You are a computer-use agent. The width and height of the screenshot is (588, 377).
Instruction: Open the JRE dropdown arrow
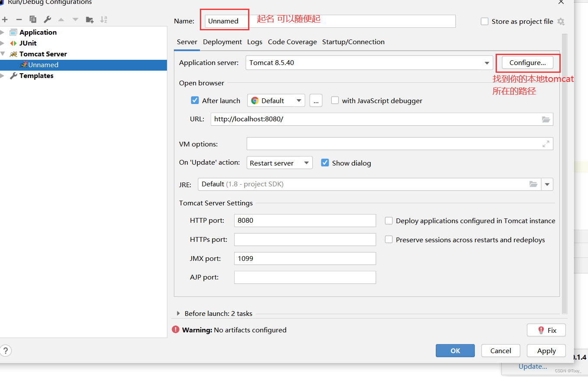547,184
